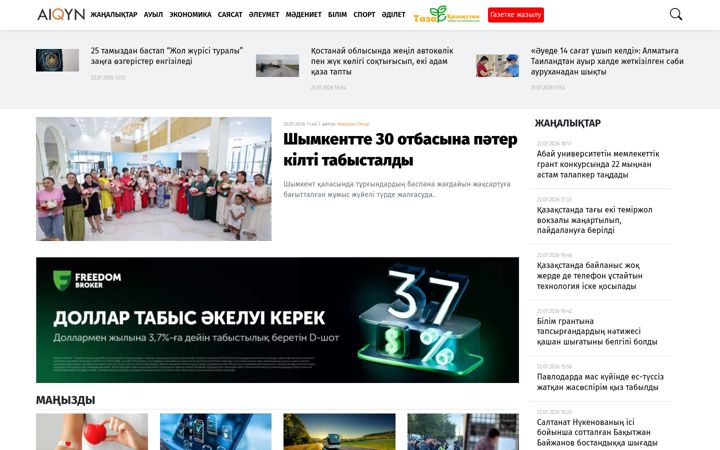720x450 pixels.
Task: Open Қостанай car crash article thumbnail
Action: click(x=277, y=65)
